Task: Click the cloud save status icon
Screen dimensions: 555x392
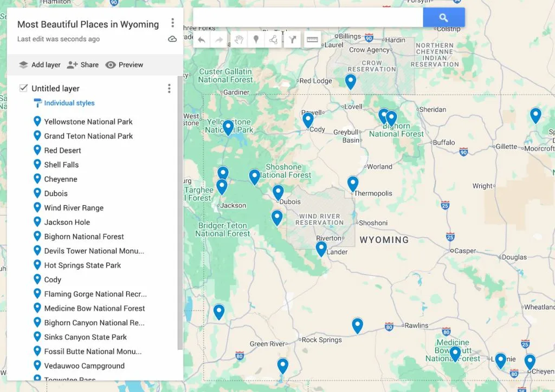Action: 172,39
